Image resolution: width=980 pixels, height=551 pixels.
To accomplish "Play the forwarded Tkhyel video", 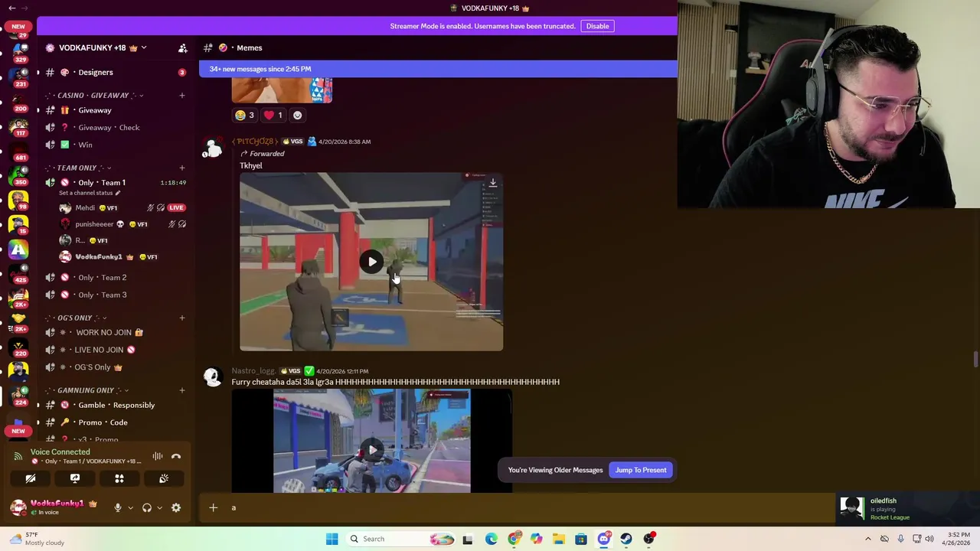I will pyautogui.click(x=371, y=262).
